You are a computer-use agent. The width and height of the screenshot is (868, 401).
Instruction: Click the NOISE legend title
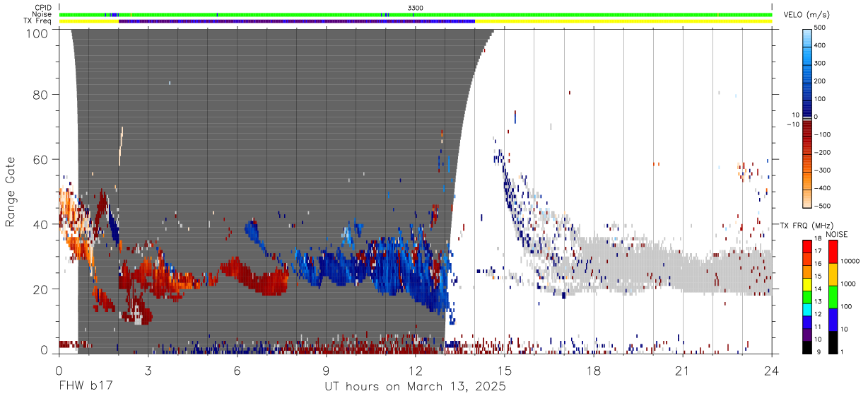pos(837,234)
